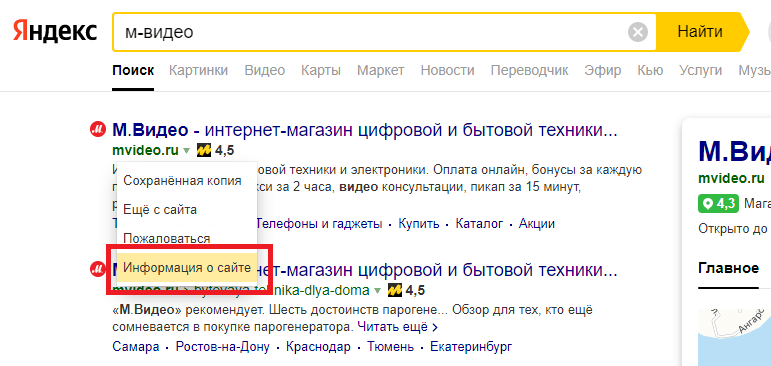Viewport: 771px width, 366px height.
Task: Go to the Новости tab
Action: (x=447, y=70)
